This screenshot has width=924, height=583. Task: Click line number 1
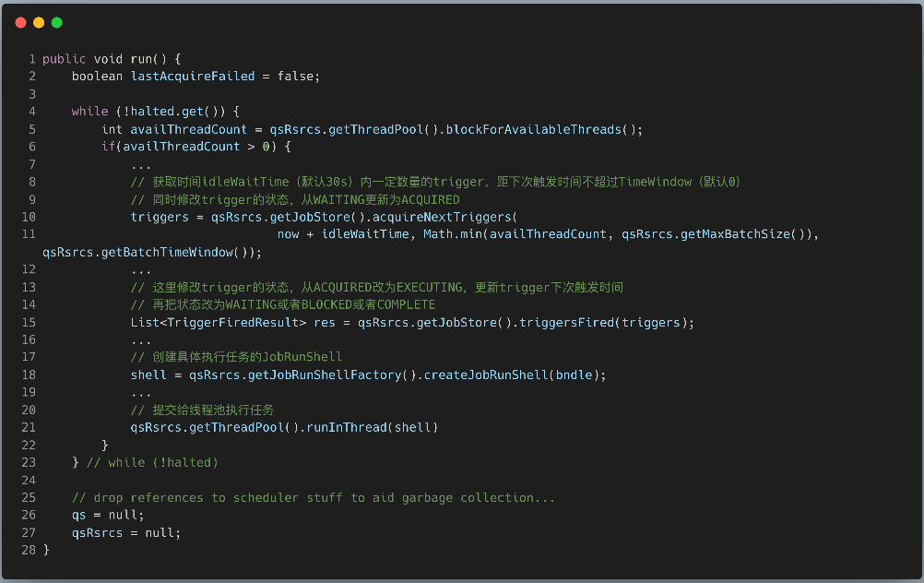[x=32, y=59]
